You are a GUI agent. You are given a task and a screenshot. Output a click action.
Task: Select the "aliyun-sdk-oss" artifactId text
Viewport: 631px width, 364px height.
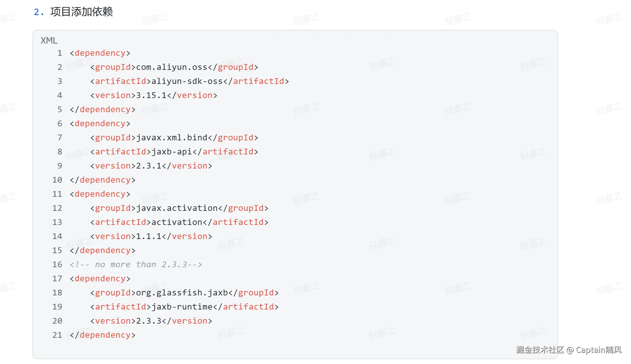pyautogui.click(x=187, y=81)
